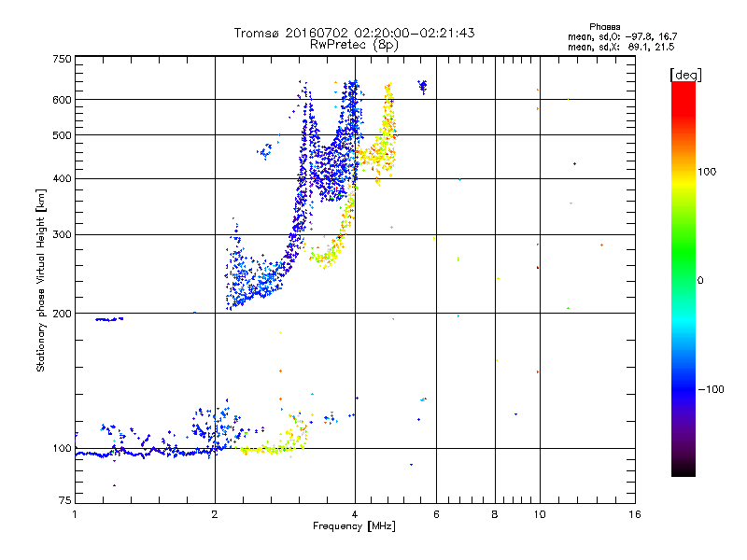Click the '[deg]' colorbar unit label
Viewport: 747px width, 560px height.
pos(685,75)
